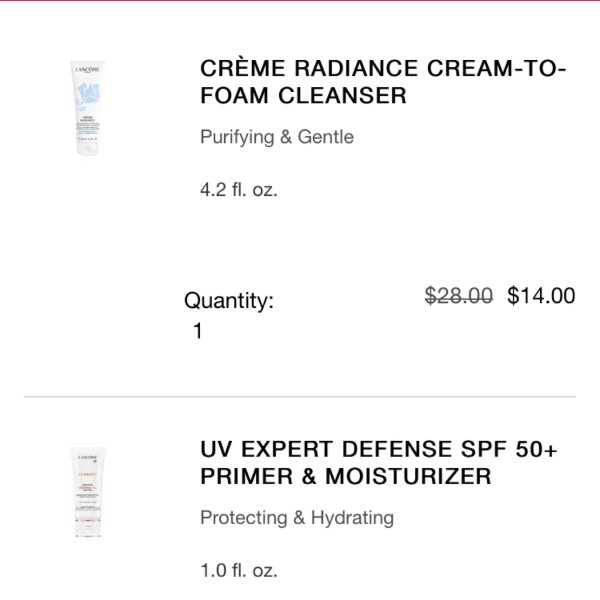The width and height of the screenshot is (600, 600).
Task: Click the Lancôme logo on cleanser tube
Action: (x=88, y=69)
